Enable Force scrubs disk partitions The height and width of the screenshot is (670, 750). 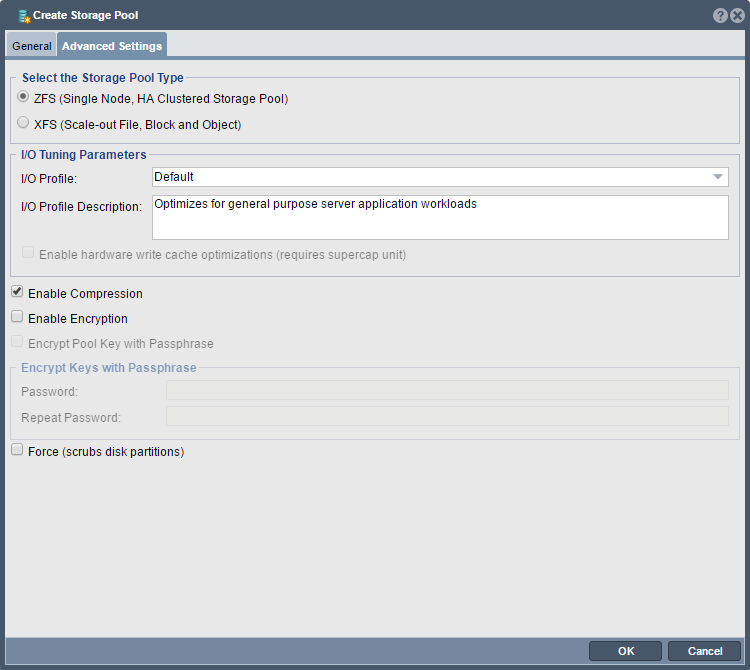[x=17, y=449]
